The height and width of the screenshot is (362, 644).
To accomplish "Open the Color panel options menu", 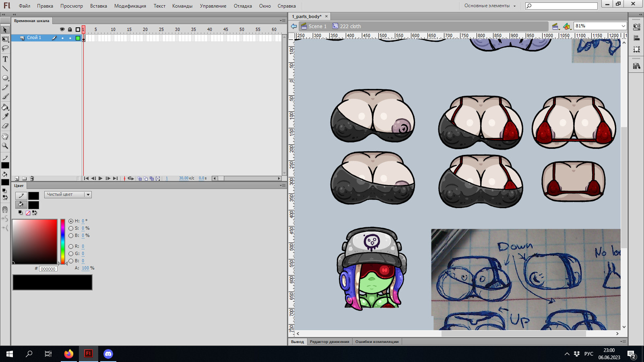I will pyautogui.click(x=283, y=185).
